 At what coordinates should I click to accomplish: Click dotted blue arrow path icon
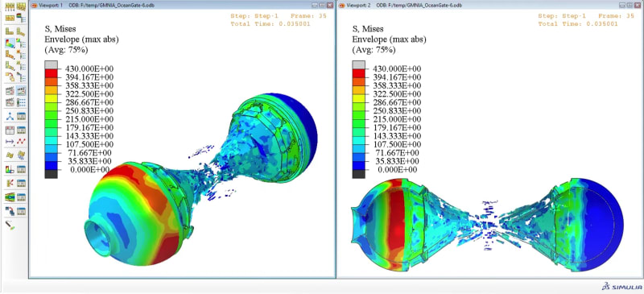(x=10, y=142)
